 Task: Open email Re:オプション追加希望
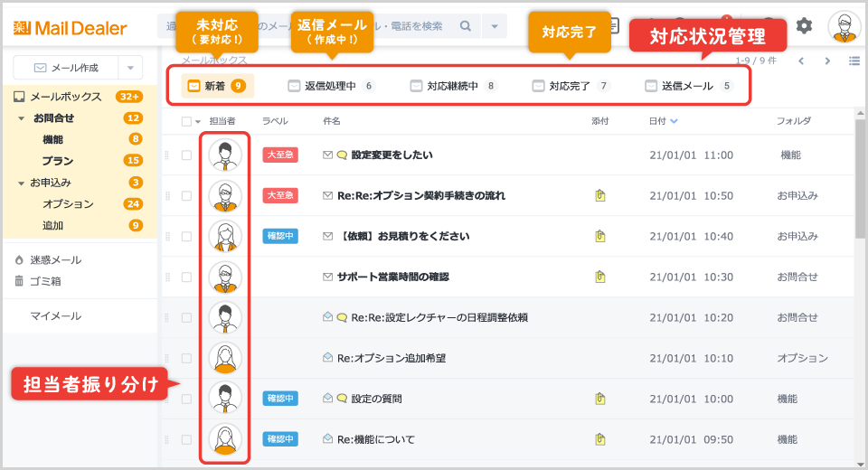(391, 358)
